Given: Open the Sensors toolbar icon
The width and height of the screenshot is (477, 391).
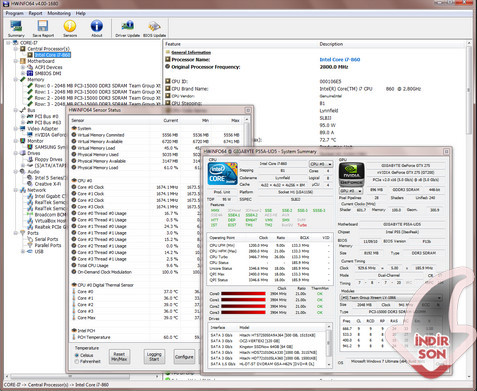Looking at the screenshot, I should coord(70,26).
